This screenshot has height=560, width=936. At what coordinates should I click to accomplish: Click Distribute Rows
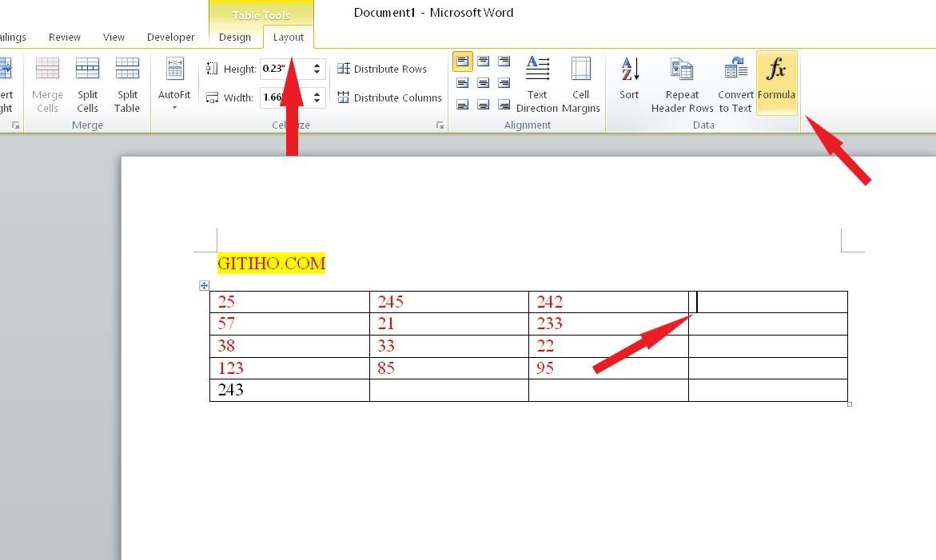(x=382, y=69)
